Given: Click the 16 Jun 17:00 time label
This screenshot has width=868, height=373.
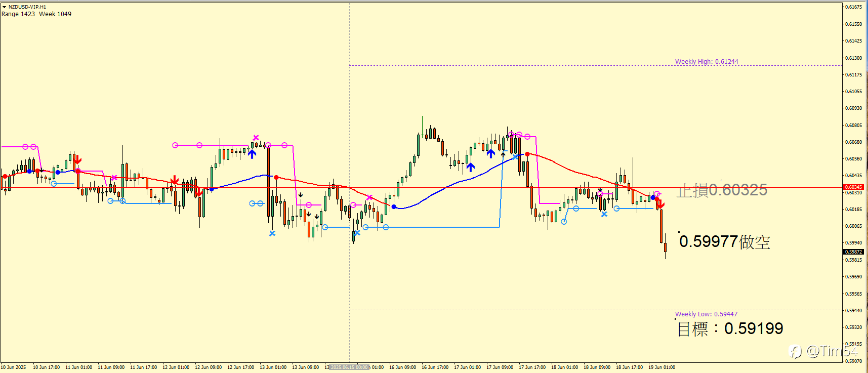Looking at the screenshot, I should (435, 367).
